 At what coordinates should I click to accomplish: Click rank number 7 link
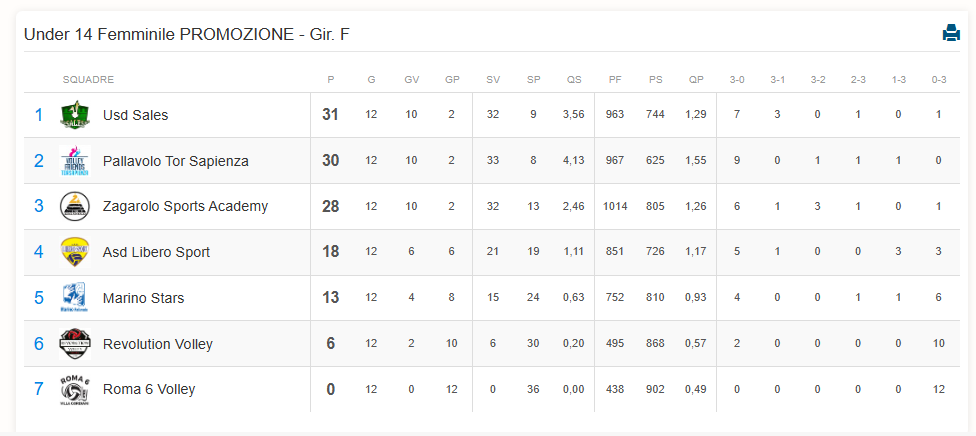point(39,389)
